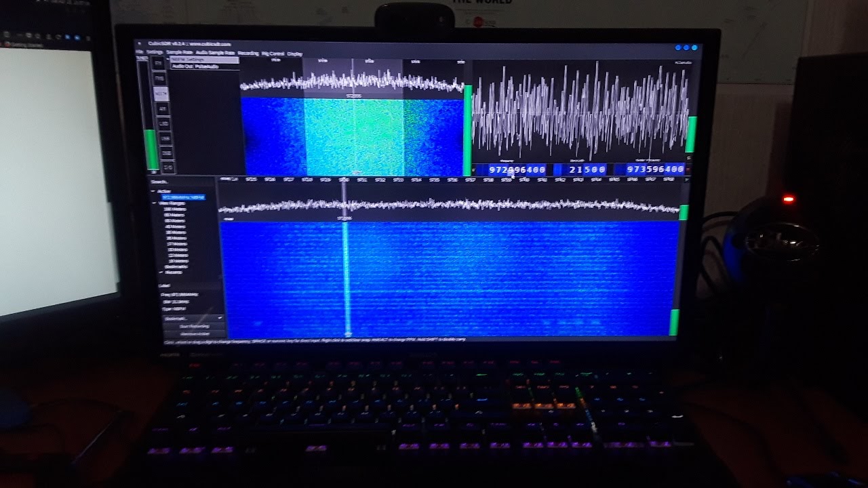Select the active NBFM bookmark entry
868x488 pixels.
(183, 197)
